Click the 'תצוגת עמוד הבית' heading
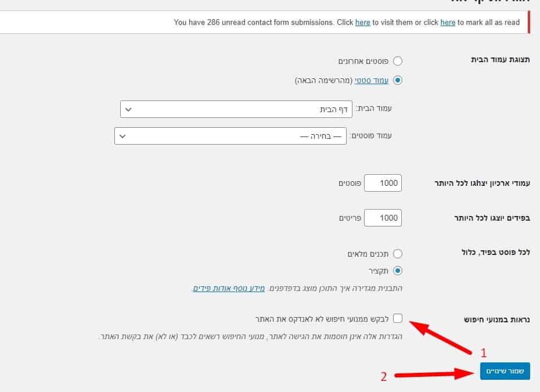Viewport: 540px width, 392px height. tap(501, 60)
